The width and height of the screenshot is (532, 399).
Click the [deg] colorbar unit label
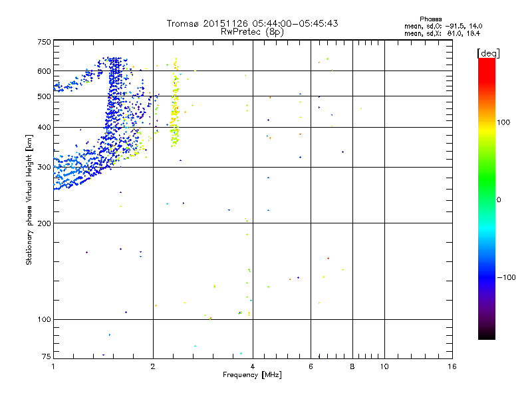488,53
